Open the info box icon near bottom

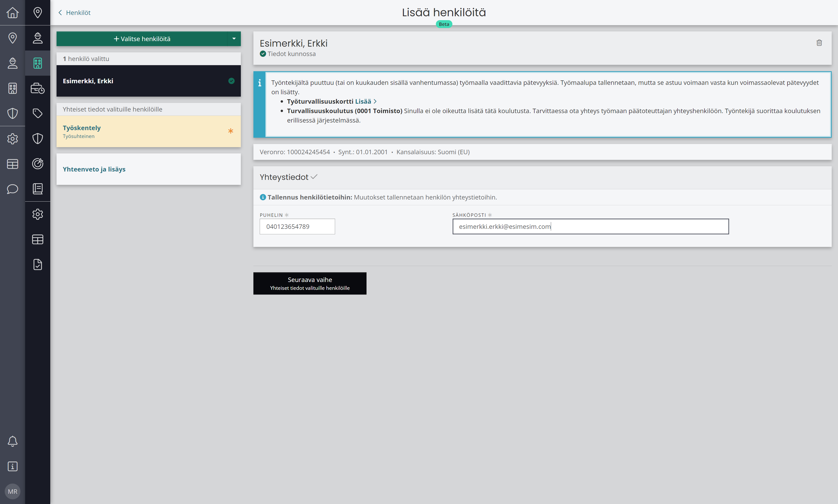coord(13,466)
